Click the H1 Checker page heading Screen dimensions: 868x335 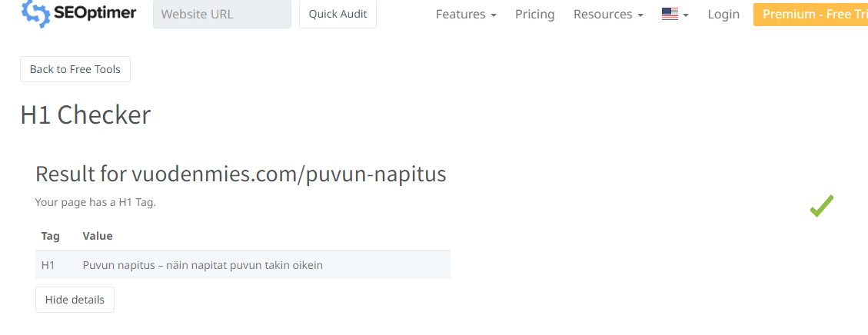pos(86,115)
